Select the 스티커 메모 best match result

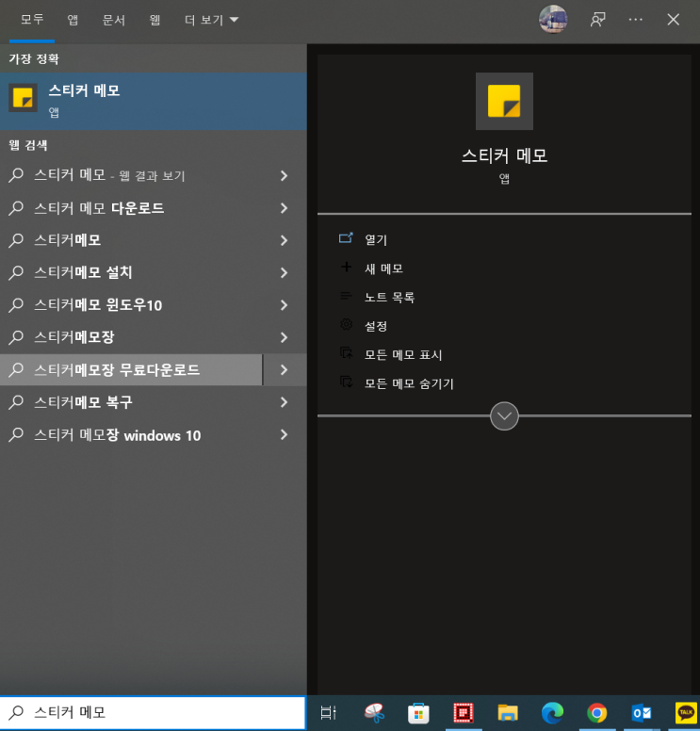[153, 101]
